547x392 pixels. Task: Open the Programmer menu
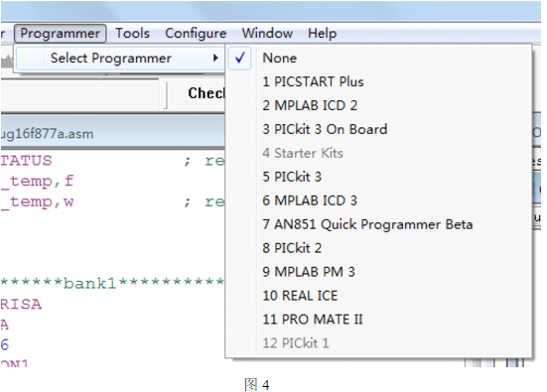pyautogui.click(x=60, y=34)
